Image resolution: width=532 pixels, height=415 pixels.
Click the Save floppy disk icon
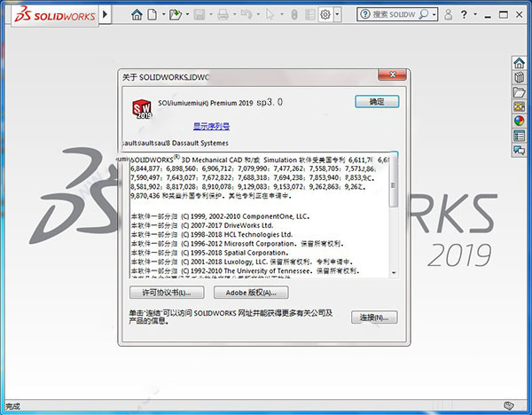(x=199, y=14)
